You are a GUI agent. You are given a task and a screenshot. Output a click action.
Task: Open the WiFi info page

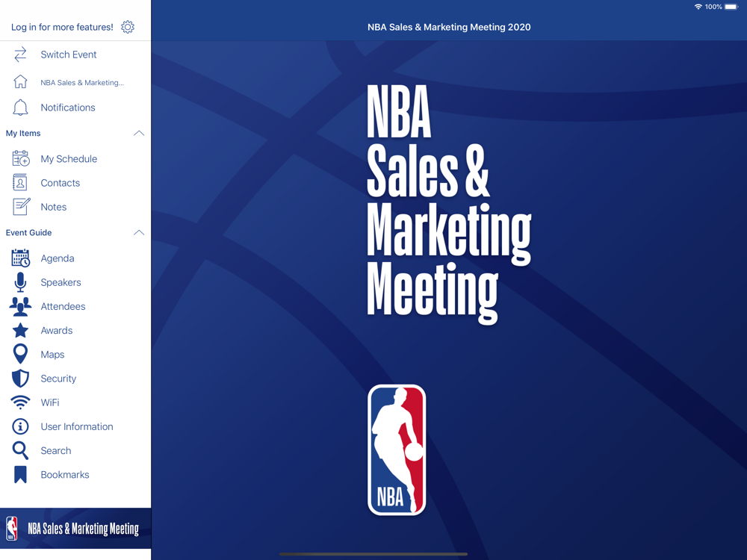pyautogui.click(x=50, y=403)
